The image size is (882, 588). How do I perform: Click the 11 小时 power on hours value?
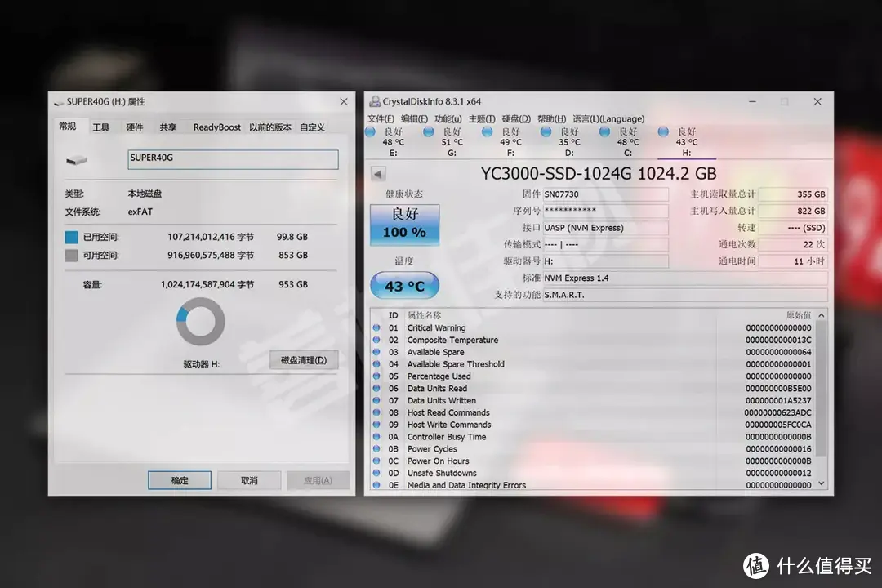793,261
